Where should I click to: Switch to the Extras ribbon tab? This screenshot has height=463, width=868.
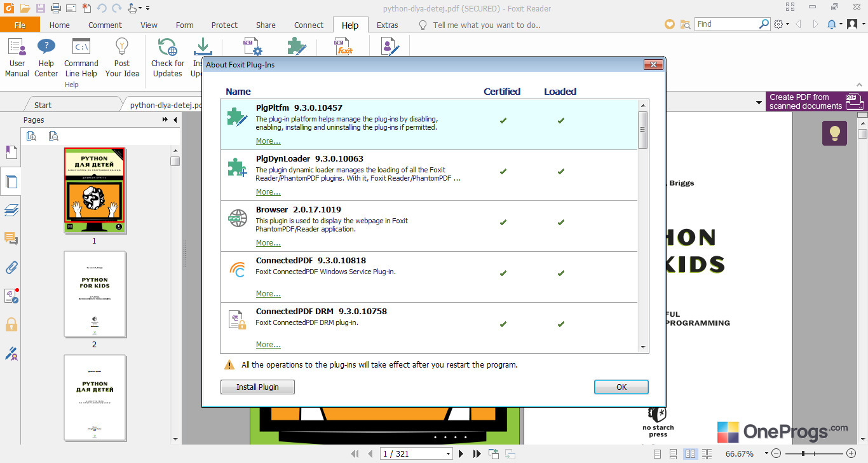click(387, 25)
